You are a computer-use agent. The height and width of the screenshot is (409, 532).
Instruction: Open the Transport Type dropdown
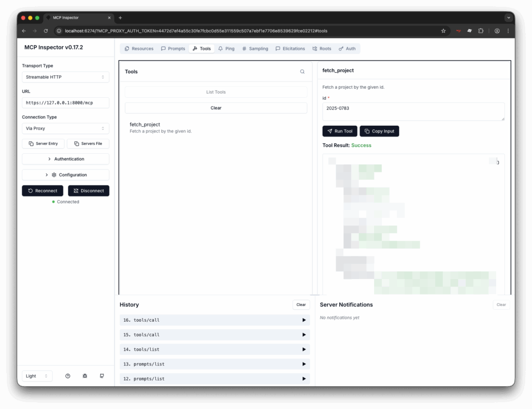(65, 77)
